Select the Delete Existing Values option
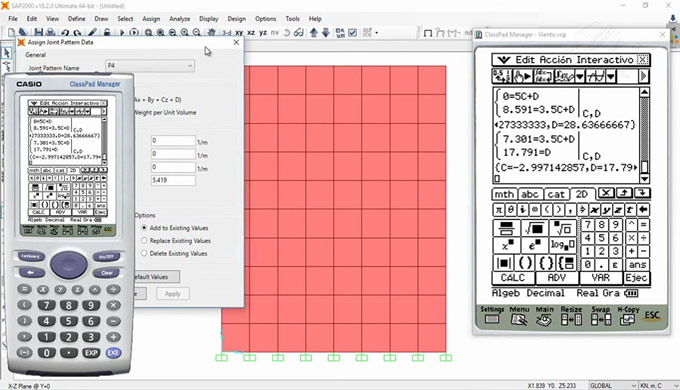The image size is (680, 390). [174, 253]
